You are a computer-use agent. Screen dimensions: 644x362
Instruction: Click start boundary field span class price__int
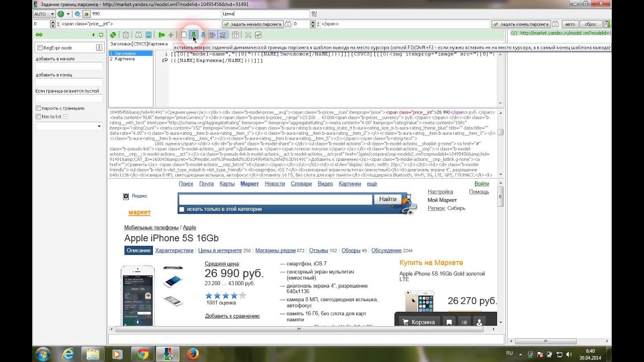[x=141, y=24]
